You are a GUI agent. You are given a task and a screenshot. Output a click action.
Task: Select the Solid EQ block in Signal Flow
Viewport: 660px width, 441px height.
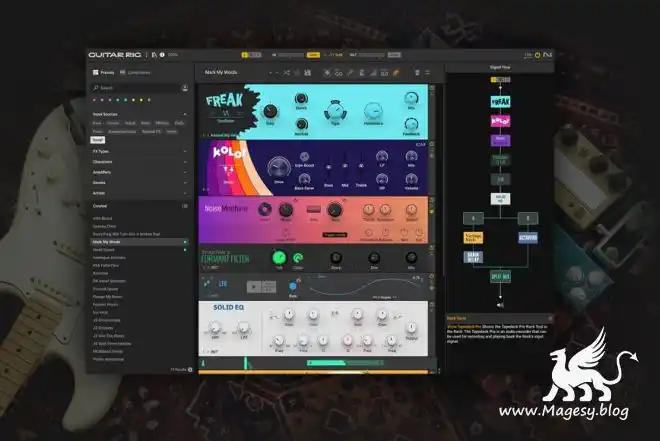(x=500, y=199)
